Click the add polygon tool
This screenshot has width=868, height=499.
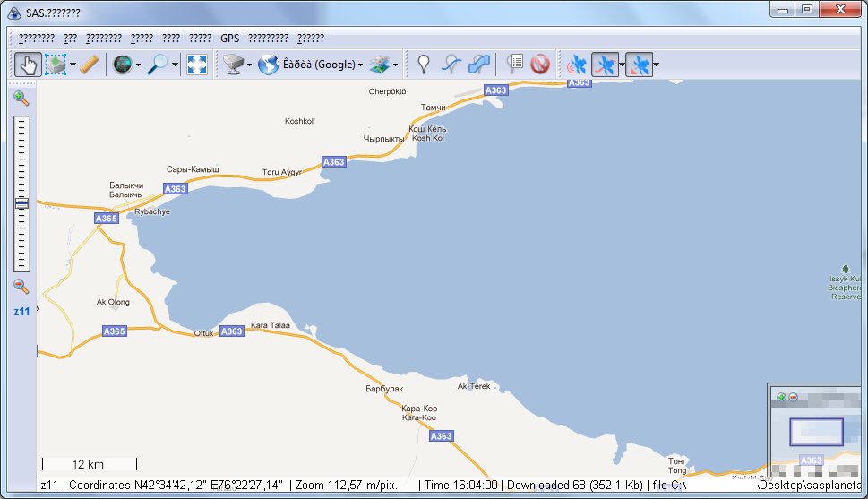pyautogui.click(x=480, y=65)
